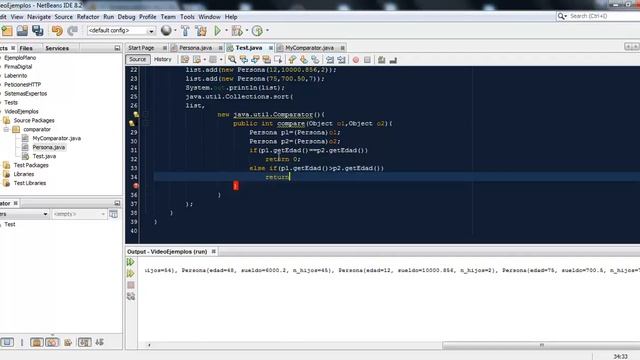The width and height of the screenshot is (640, 360).
Task: Click the Shift Line Left icon
Action: coord(330,60)
